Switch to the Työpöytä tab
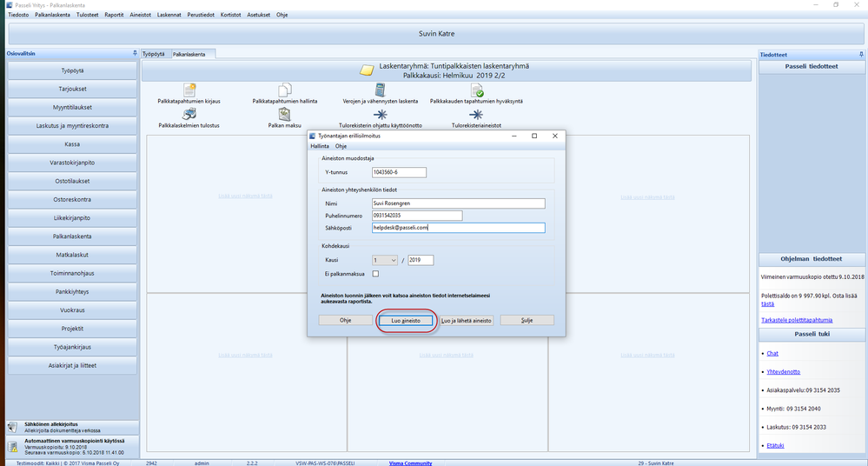 tap(154, 54)
